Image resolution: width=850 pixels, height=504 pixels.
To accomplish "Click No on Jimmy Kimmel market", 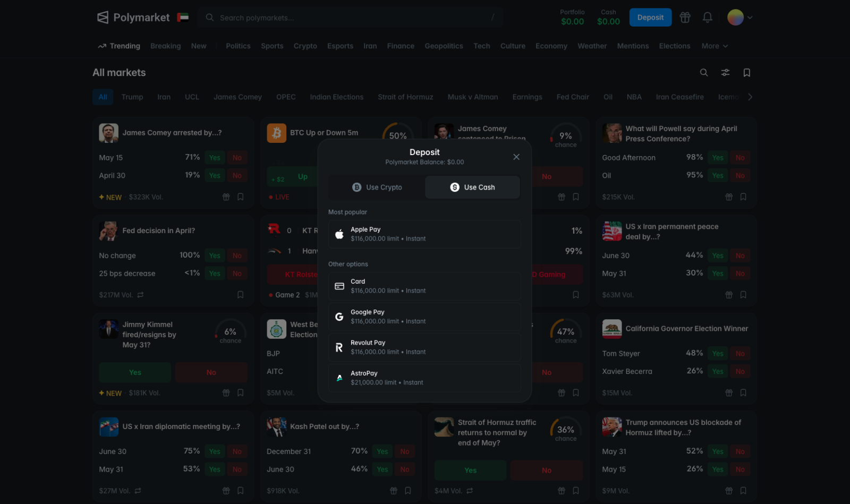I will [211, 372].
